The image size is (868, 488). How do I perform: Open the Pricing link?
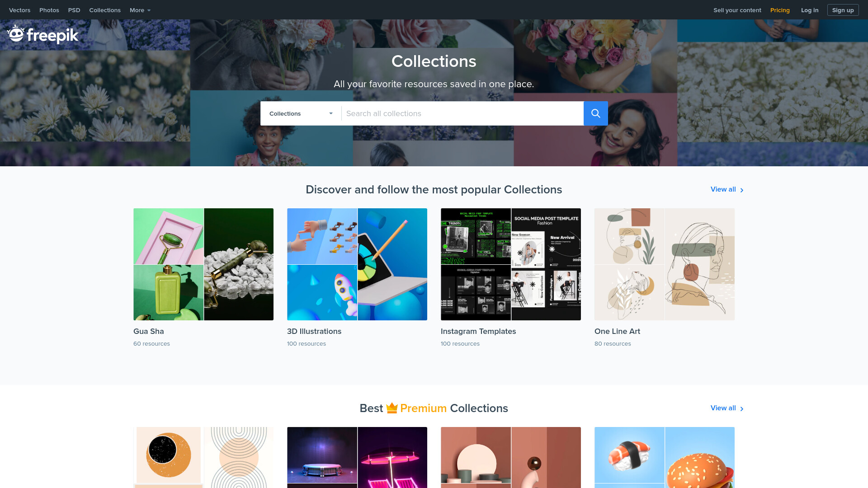click(780, 10)
